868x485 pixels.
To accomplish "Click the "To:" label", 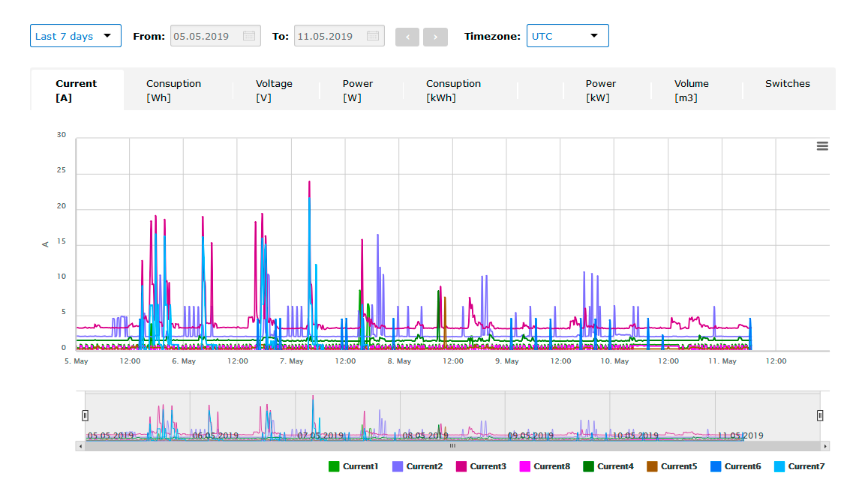I will coord(281,37).
